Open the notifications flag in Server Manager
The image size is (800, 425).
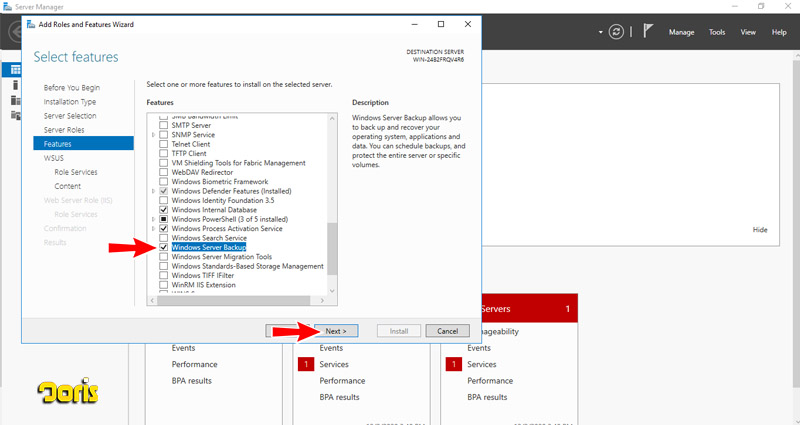647,32
